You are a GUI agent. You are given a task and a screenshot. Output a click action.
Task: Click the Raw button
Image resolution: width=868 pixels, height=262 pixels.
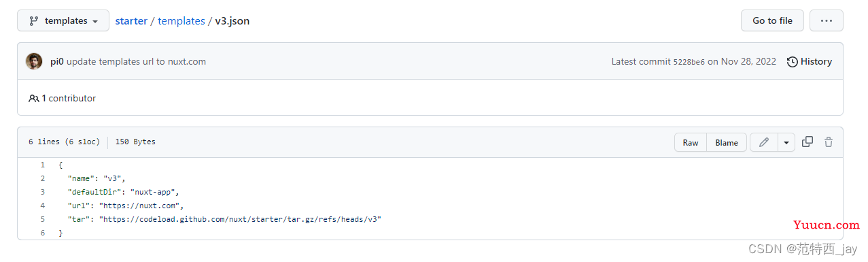point(691,142)
